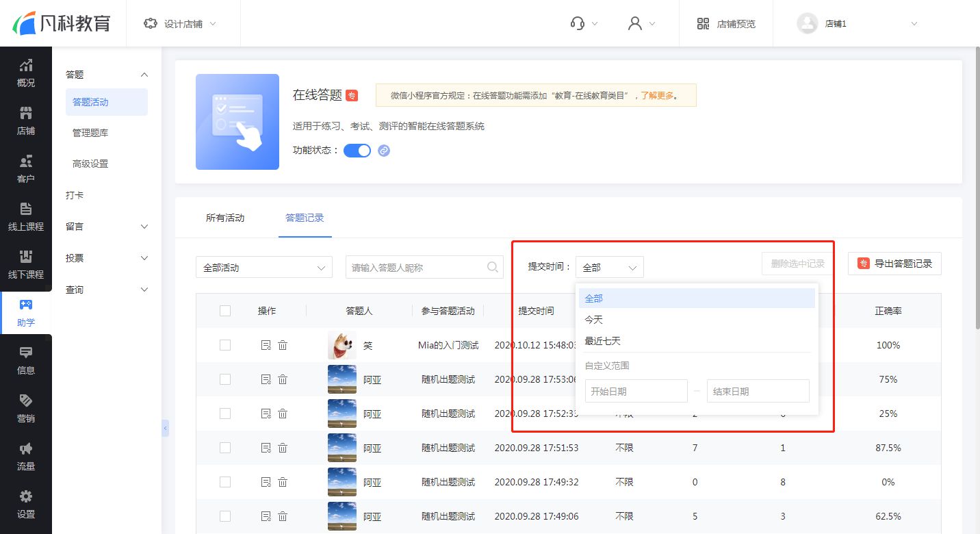Screen dimensions: 980x534
Task: Click avatar thumbnail of 笑
Action: tap(342, 345)
